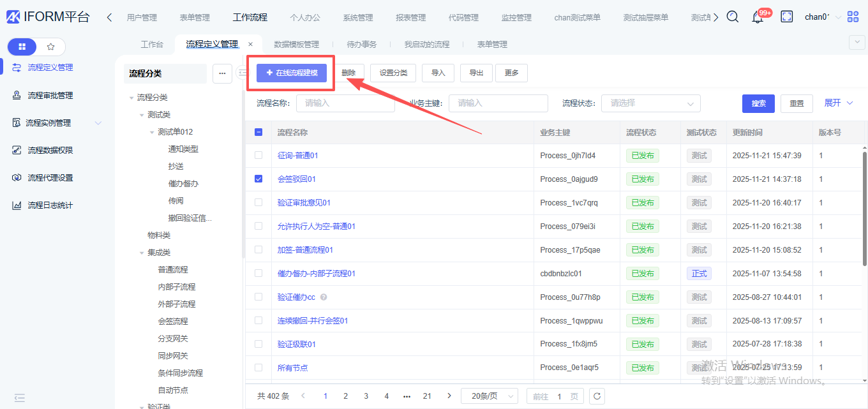Click the search magnifier icon in header

coord(733,17)
